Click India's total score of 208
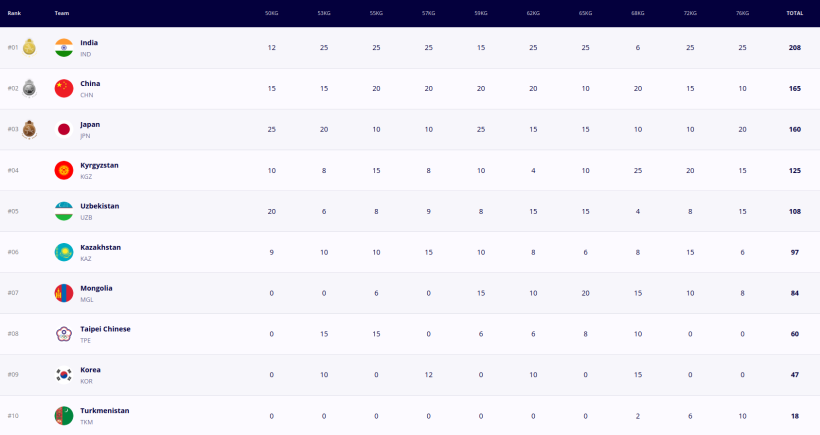Image resolution: width=820 pixels, height=435 pixels. pos(794,48)
